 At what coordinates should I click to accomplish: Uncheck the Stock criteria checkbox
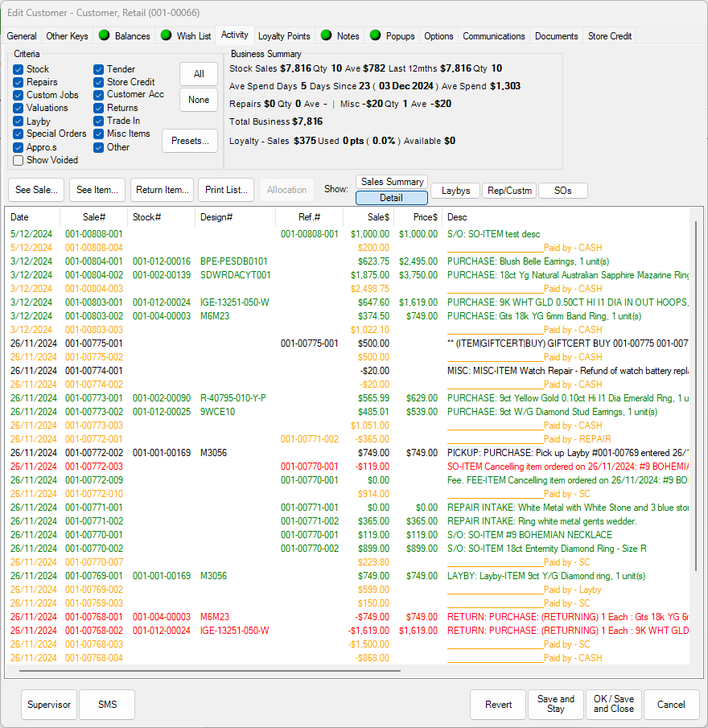[18, 69]
